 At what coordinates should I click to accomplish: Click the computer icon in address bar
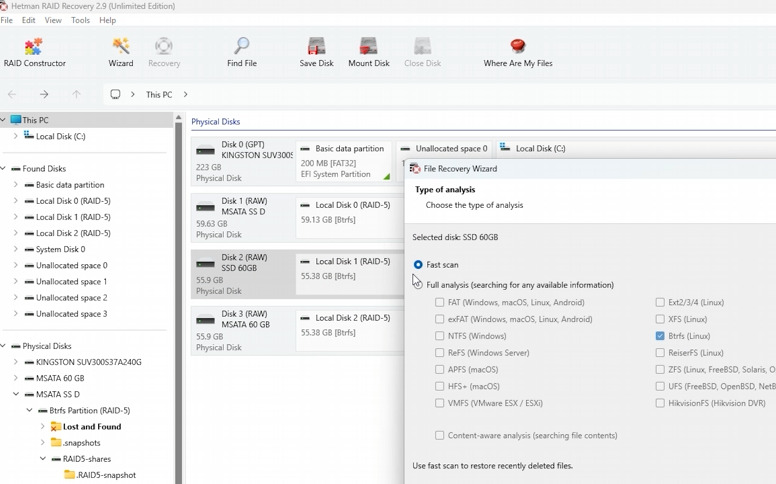click(x=115, y=94)
